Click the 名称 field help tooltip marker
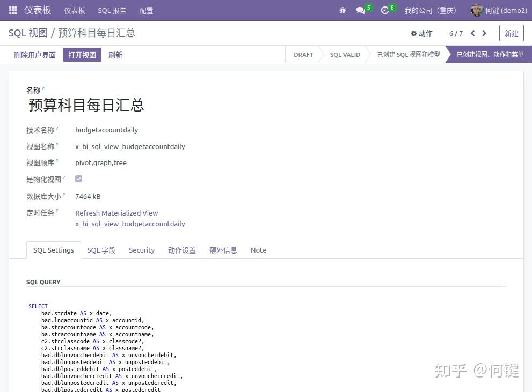 pos(42,87)
